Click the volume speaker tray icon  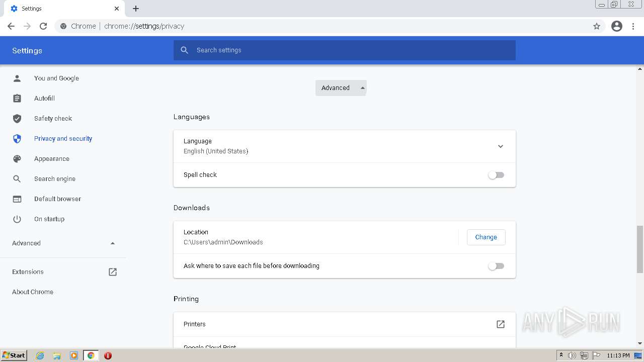click(572, 355)
